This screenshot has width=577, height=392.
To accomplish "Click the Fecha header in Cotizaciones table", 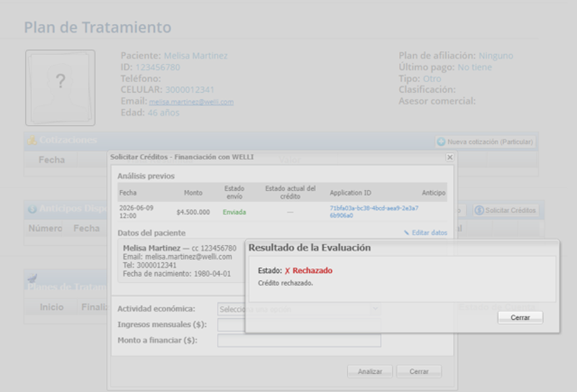I will (51, 160).
